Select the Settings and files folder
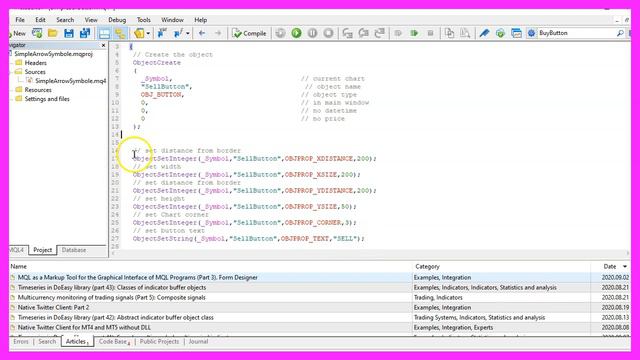This screenshot has width=640, height=360. (47, 99)
